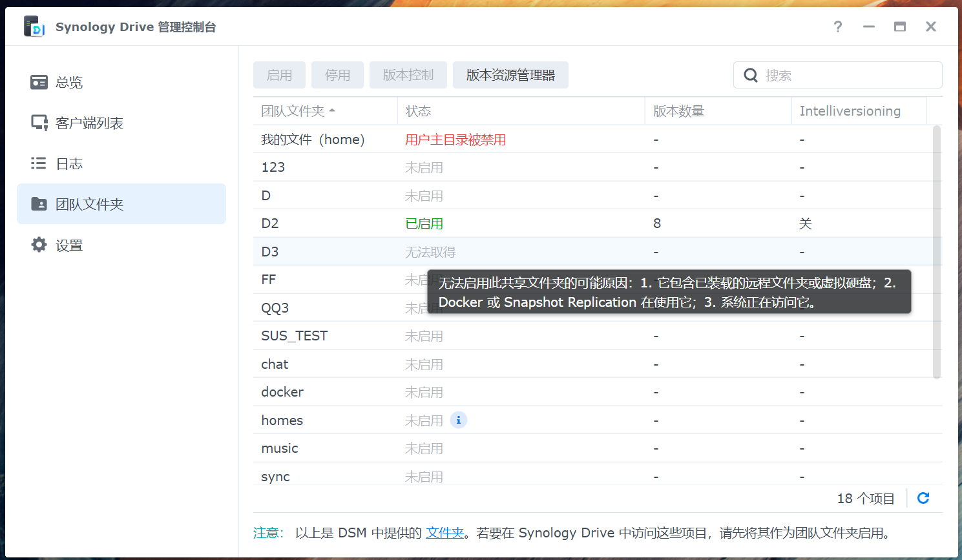Click the 18 个项目 item count

coord(866,498)
